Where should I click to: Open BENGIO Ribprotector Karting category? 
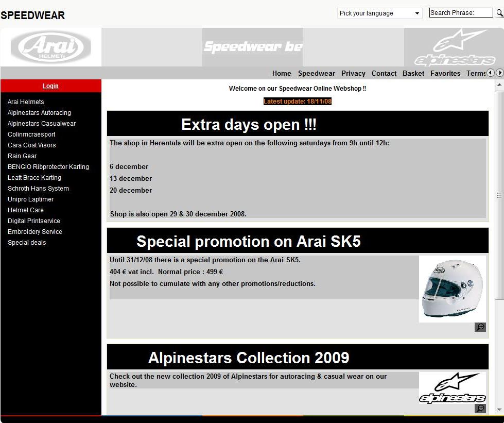48,166
